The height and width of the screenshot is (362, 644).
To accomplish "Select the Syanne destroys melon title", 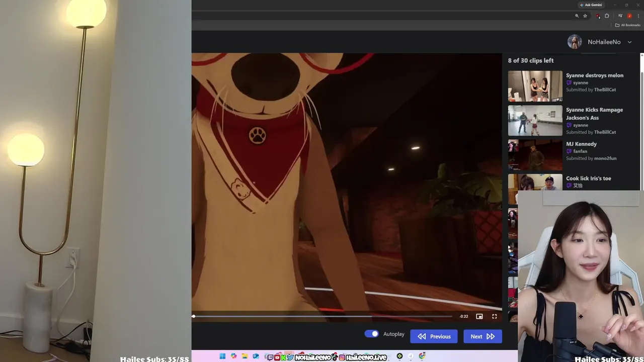I will click(595, 75).
